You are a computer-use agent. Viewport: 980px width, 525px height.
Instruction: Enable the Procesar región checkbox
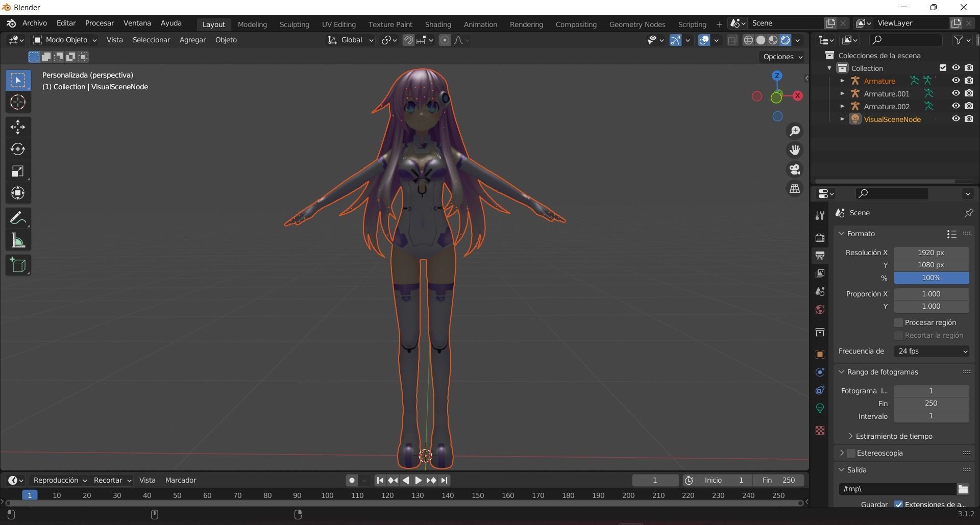pos(899,323)
